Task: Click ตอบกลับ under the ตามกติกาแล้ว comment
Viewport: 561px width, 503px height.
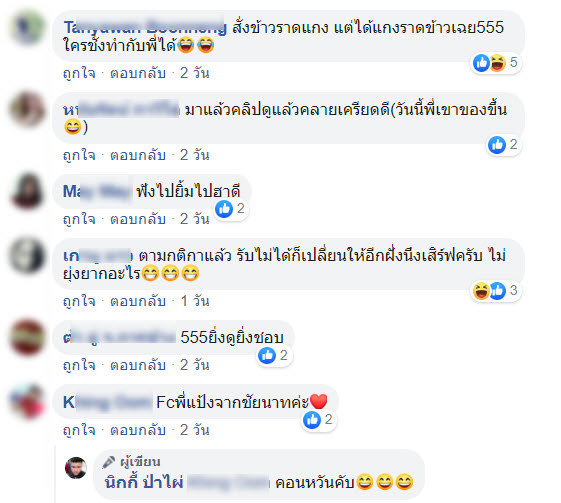Action: [x=138, y=301]
